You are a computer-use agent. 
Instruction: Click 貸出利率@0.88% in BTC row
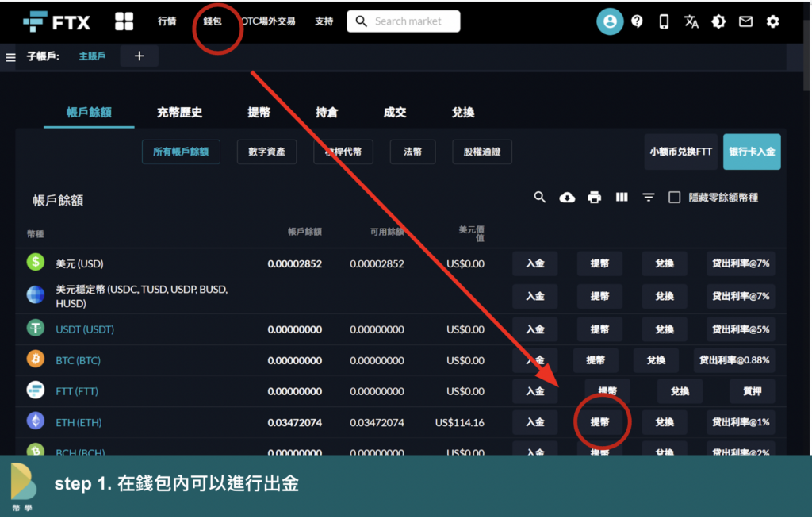734,359
